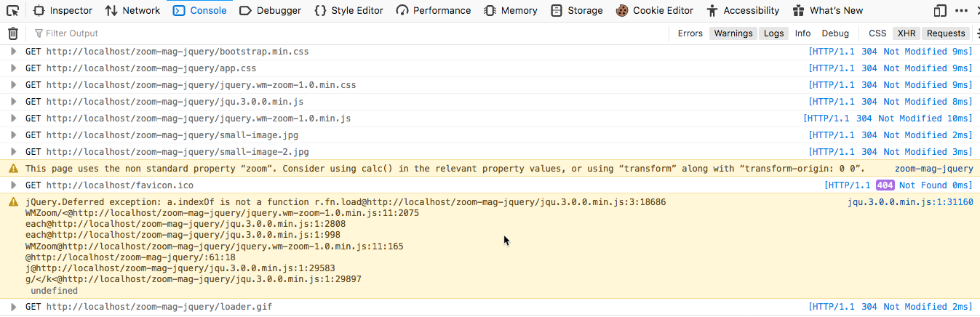Open the responsive design mode icon
The height and width of the screenshot is (317, 980).
pos(941,10)
